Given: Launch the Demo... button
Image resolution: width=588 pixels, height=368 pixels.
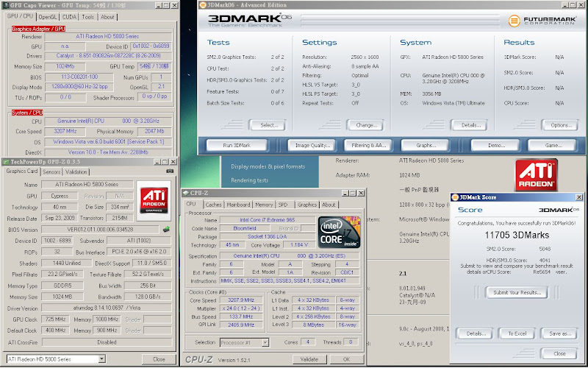Looking at the screenshot, I should click(x=495, y=145).
